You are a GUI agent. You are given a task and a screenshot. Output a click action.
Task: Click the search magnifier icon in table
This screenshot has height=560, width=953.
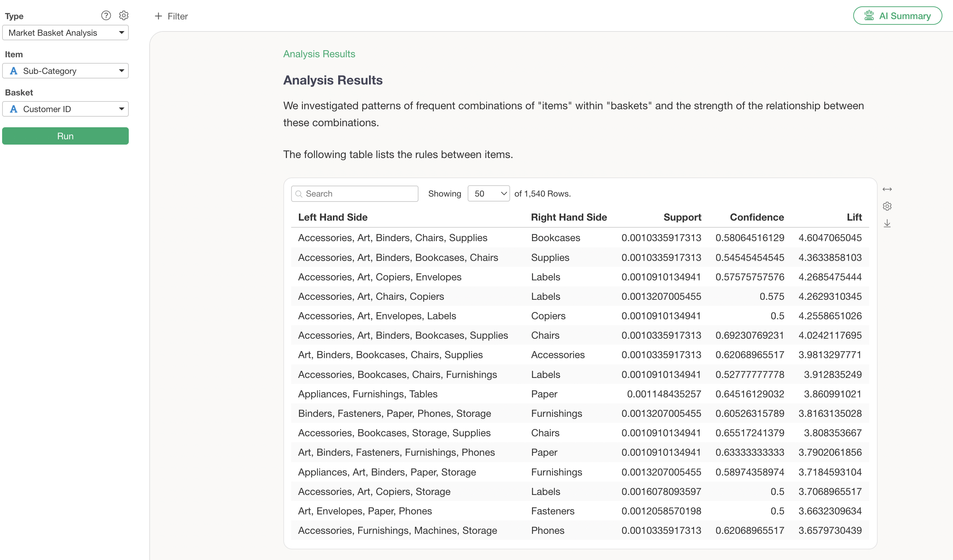click(x=299, y=194)
